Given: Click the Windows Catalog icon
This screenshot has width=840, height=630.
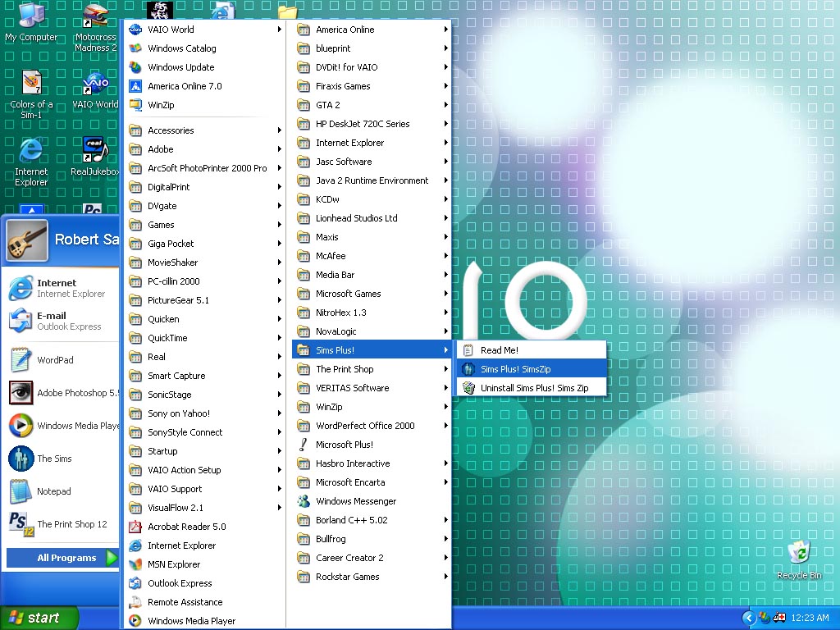Looking at the screenshot, I should click(x=135, y=48).
